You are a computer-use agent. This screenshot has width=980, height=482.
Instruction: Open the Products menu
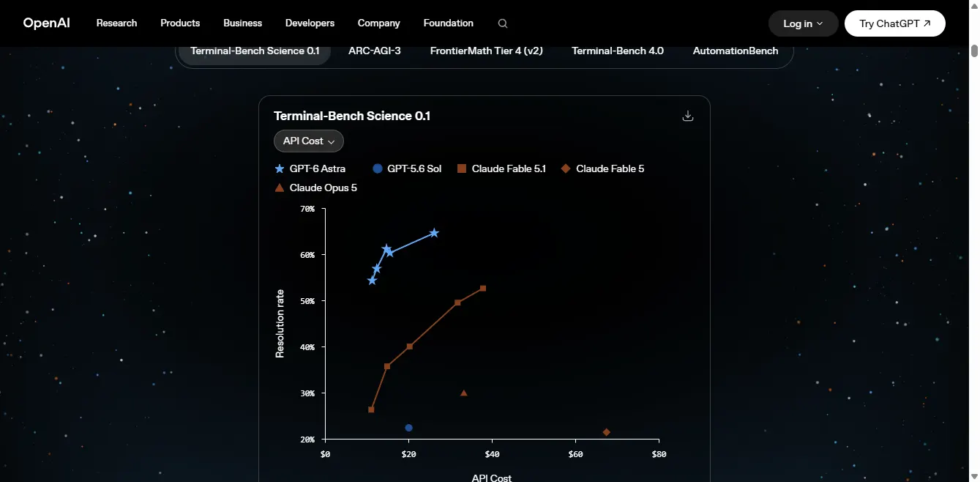coord(180,23)
